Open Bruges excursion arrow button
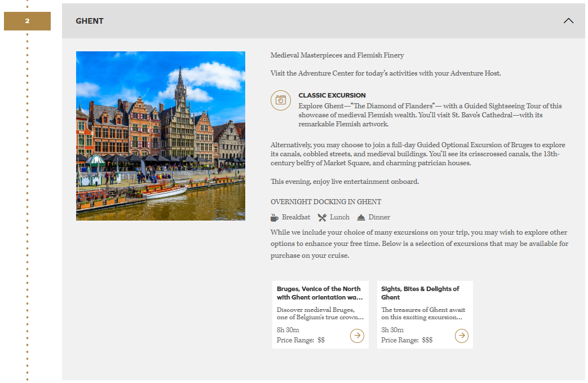 pos(357,336)
